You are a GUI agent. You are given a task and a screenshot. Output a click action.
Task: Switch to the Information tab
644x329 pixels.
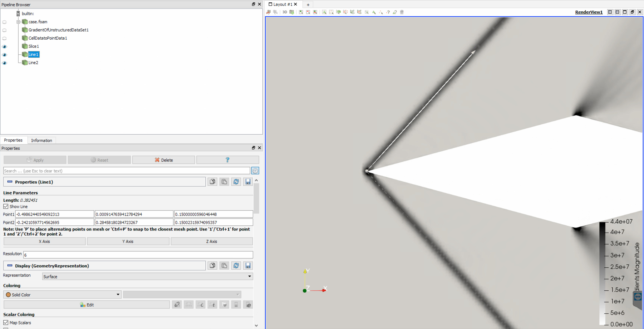click(42, 140)
